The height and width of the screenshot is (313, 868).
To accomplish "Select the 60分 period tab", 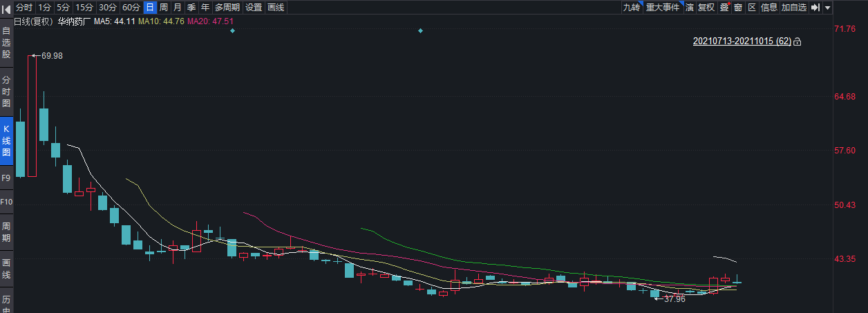I will click(x=131, y=7).
